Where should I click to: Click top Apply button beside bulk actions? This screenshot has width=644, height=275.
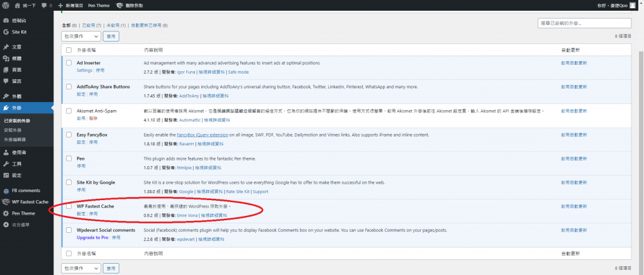click(x=111, y=36)
